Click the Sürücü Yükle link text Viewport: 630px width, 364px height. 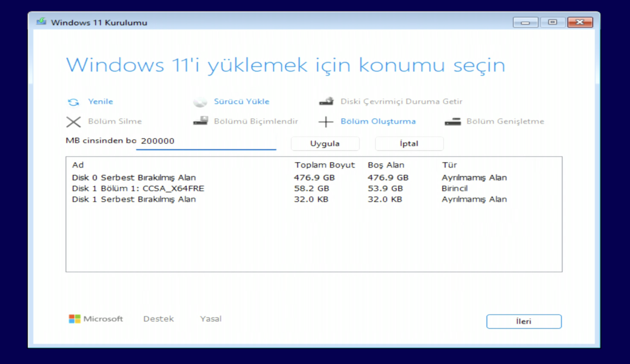click(242, 101)
